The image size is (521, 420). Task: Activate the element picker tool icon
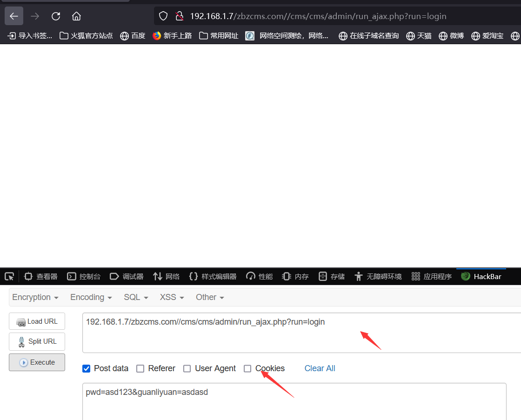[x=9, y=276]
